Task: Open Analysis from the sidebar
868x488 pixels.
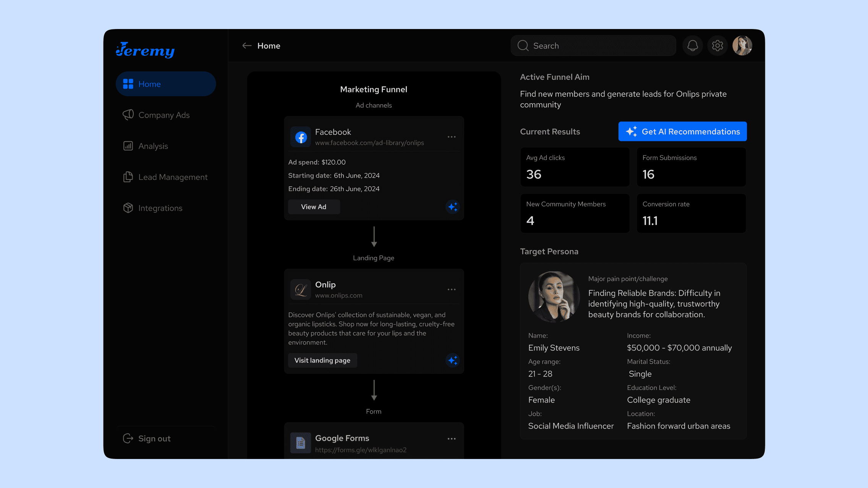Action: (x=153, y=146)
